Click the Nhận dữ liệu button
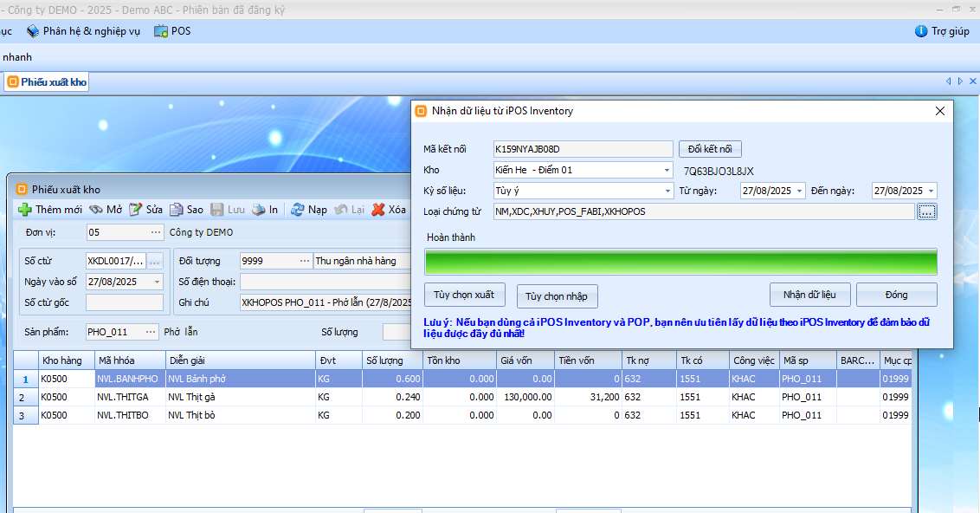 809,295
